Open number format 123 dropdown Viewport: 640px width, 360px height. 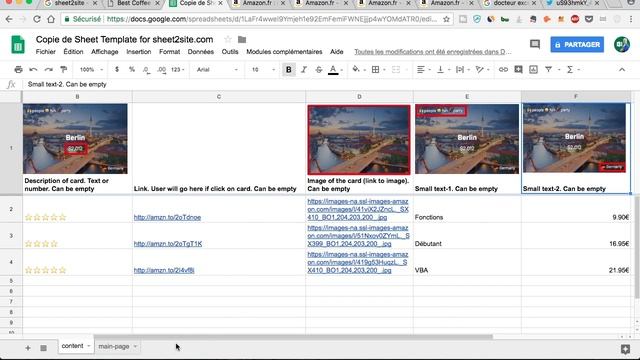[x=178, y=70]
